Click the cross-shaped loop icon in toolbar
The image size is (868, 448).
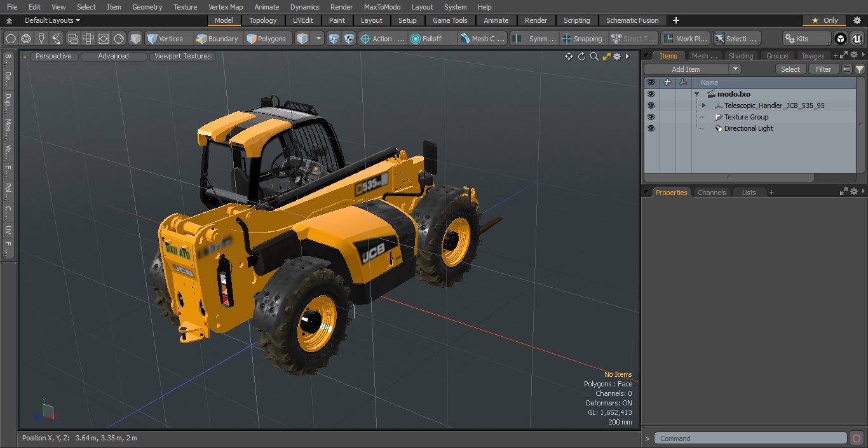click(88, 39)
